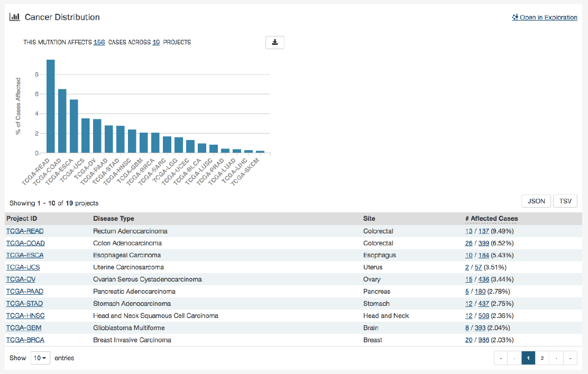The image size is (588, 374).
Task: Jump to the first page of projects
Action: click(500, 358)
